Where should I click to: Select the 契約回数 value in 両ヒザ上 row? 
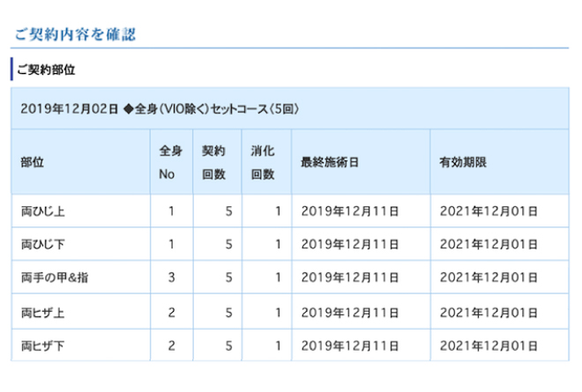(x=228, y=312)
